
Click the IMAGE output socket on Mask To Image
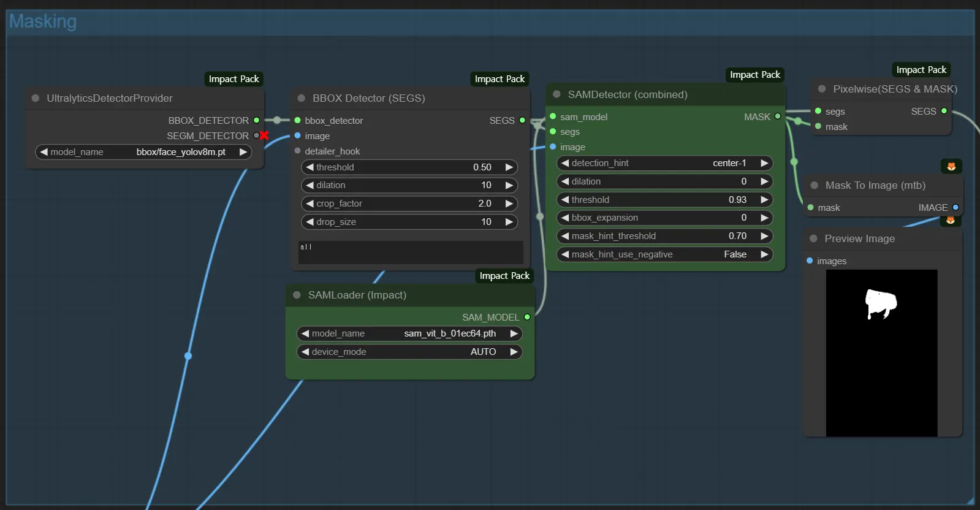click(955, 207)
